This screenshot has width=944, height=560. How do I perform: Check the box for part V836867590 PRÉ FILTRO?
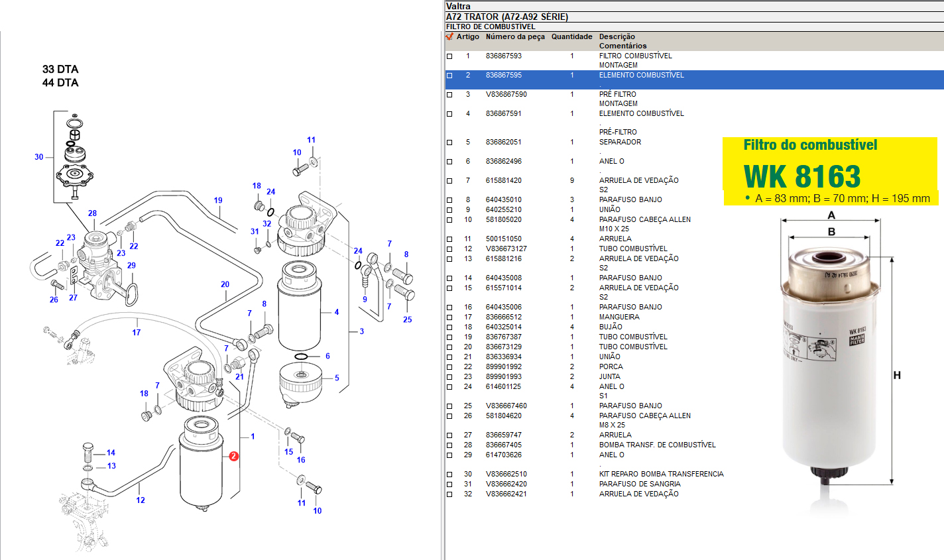(449, 95)
